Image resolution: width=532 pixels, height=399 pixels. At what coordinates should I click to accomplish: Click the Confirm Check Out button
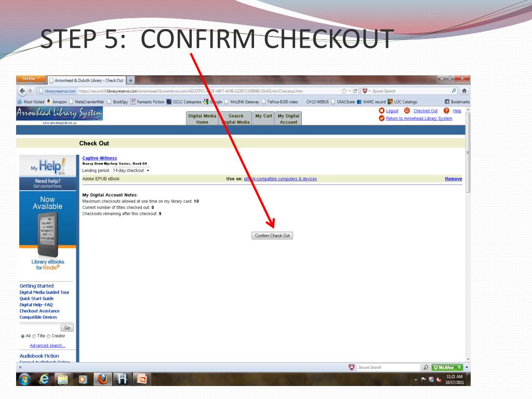point(272,235)
